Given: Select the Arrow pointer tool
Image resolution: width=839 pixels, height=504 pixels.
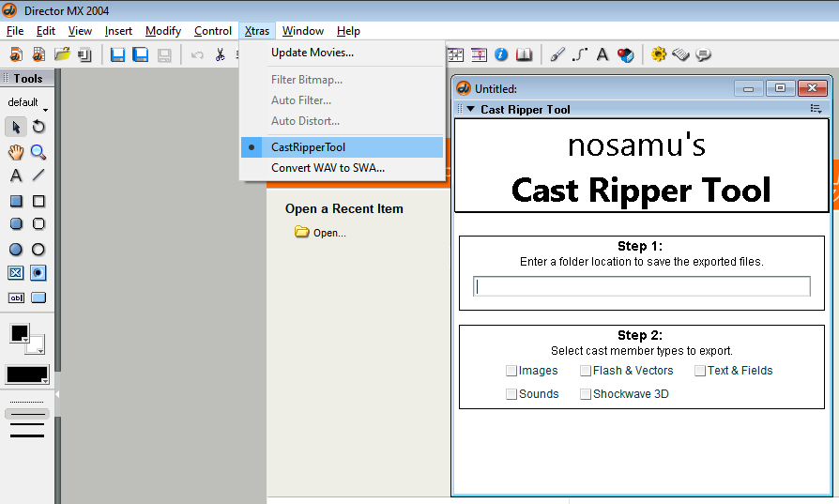Looking at the screenshot, I should 16,127.
